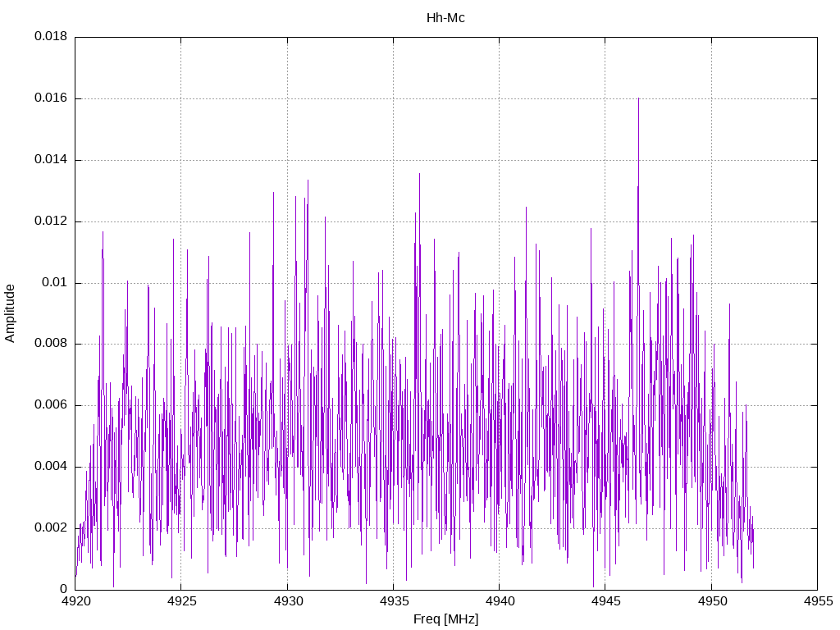
Task: Click the 4925 x-axis tick label
Action: click(181, 601)
